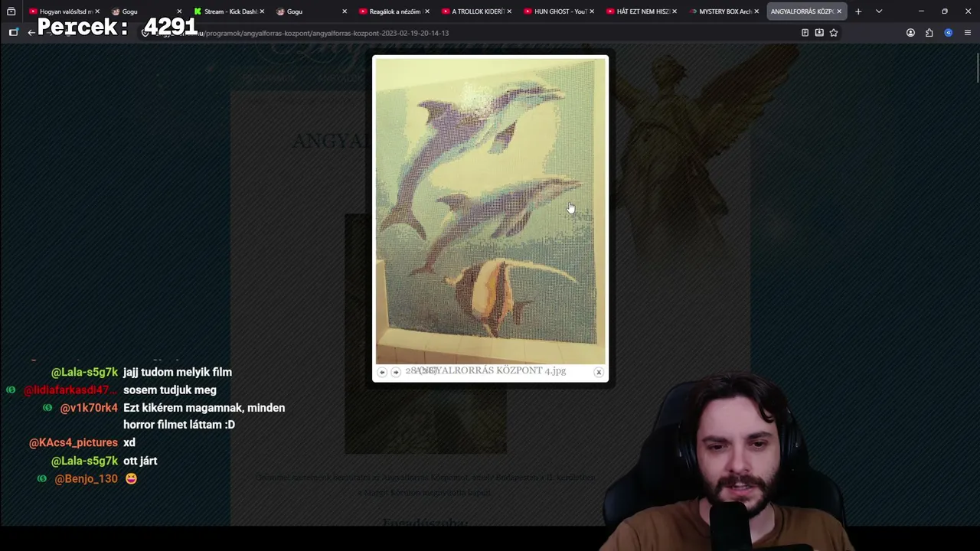The height and width of the screenshot is (551, 980).
Task: Click the @KAcs4_pictures chat username
Action: [x=73, y=442]
